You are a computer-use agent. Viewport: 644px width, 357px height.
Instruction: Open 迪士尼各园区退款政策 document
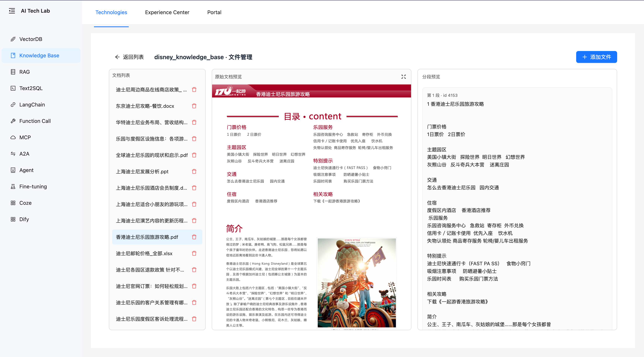pos(150,270)
